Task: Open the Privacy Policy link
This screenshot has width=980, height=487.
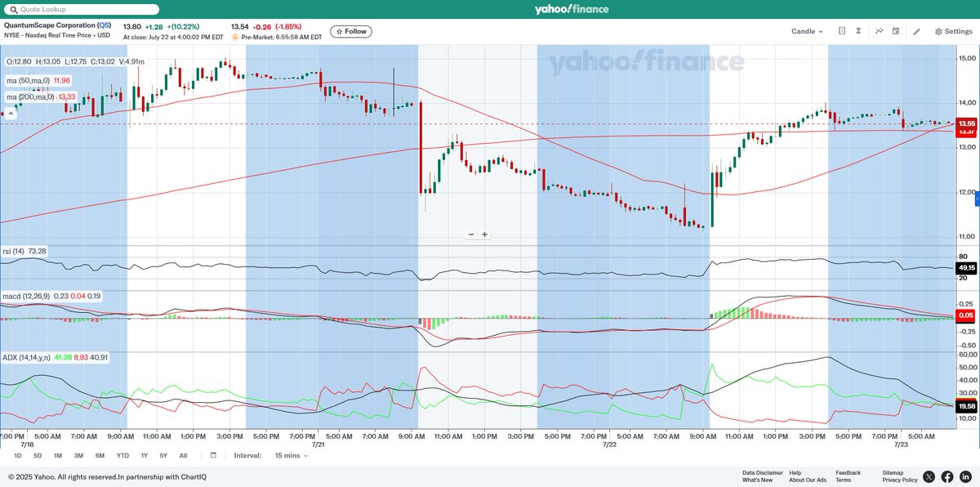Action: point(899,480)
